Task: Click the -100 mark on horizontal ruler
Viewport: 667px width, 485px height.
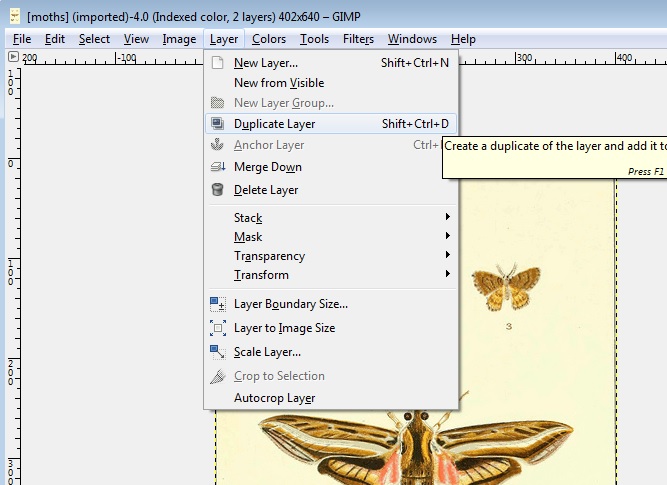Action: click(126, 57)
